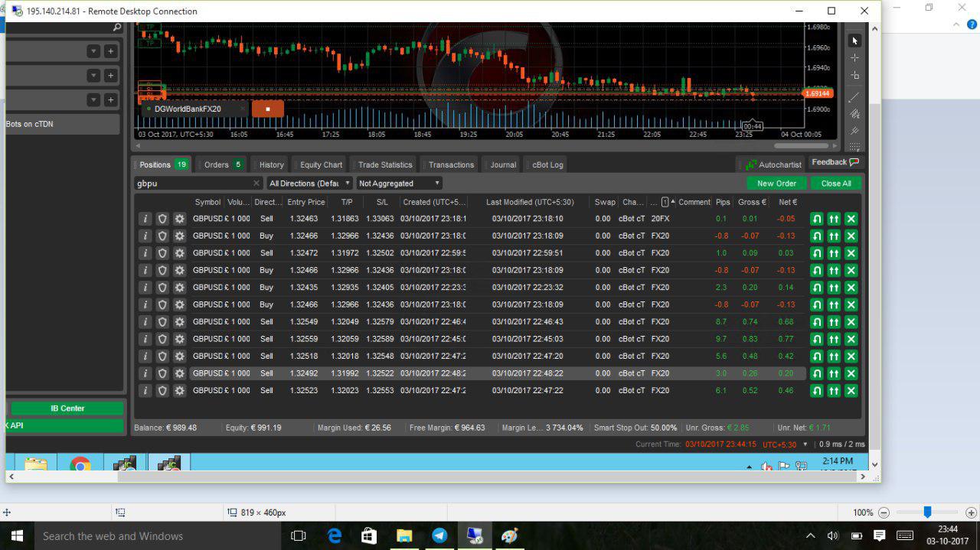Double the Buy position entered at 1.32435
Viewport: 980px width, 550px height.
pos(834,288)
